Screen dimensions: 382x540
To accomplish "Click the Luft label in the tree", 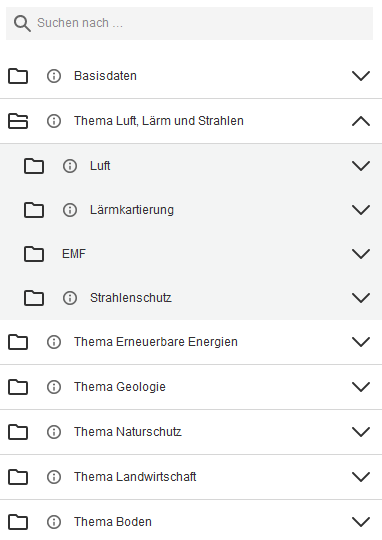I will [100, 166].
